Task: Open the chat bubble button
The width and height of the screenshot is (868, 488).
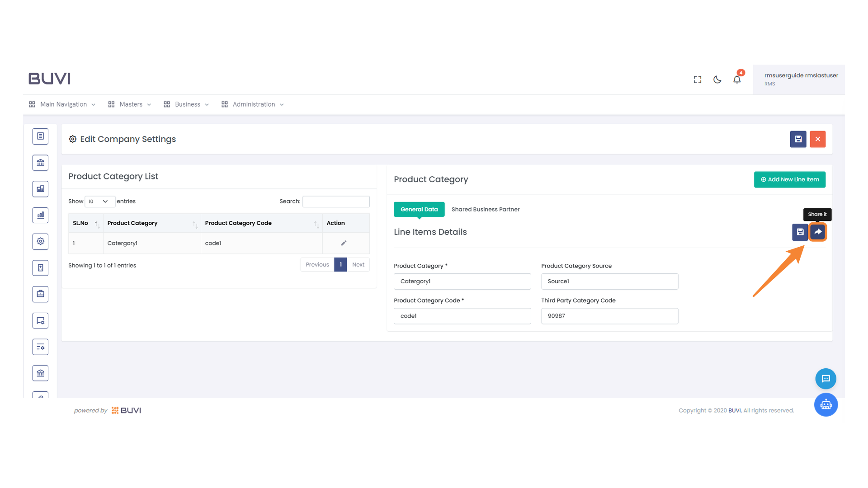Action: pos(826,379)
